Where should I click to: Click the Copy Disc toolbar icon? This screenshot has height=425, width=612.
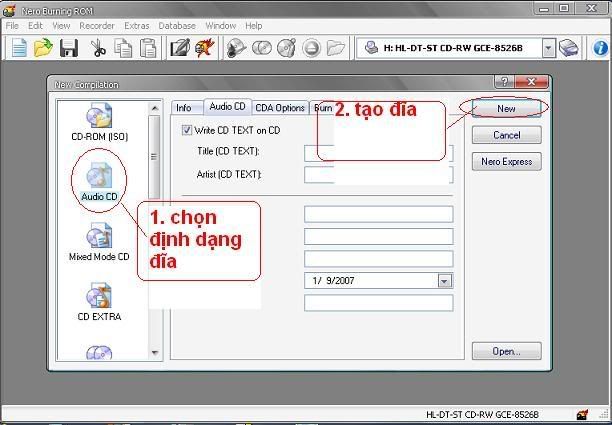coord(262,48)
